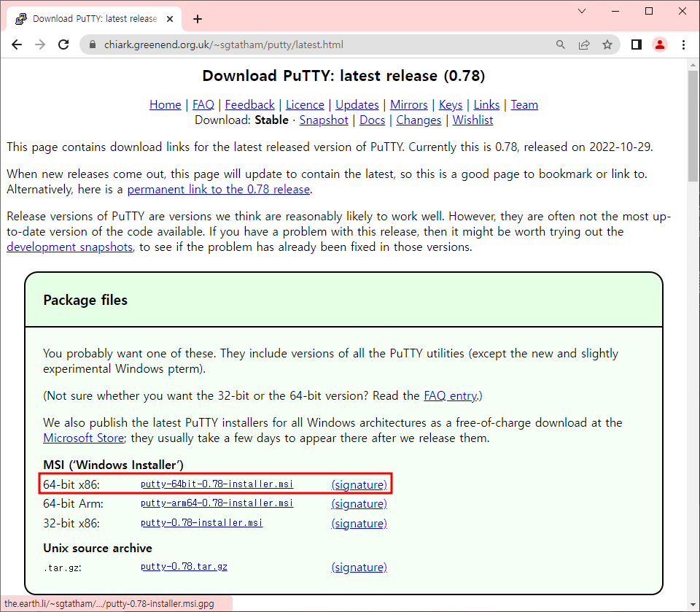The image size is (700, 612).
Task: Close the Download PuTTY tab
Action: (170, 19)
